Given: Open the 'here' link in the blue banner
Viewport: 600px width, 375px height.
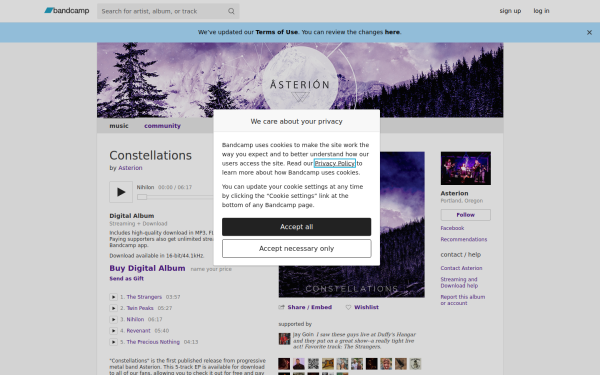Looking at the screenshot, I should pyautogui.click(x=392, y=32).
